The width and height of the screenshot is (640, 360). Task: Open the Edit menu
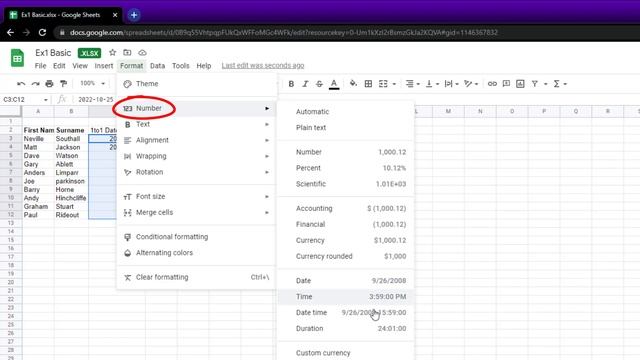(59, 66)
